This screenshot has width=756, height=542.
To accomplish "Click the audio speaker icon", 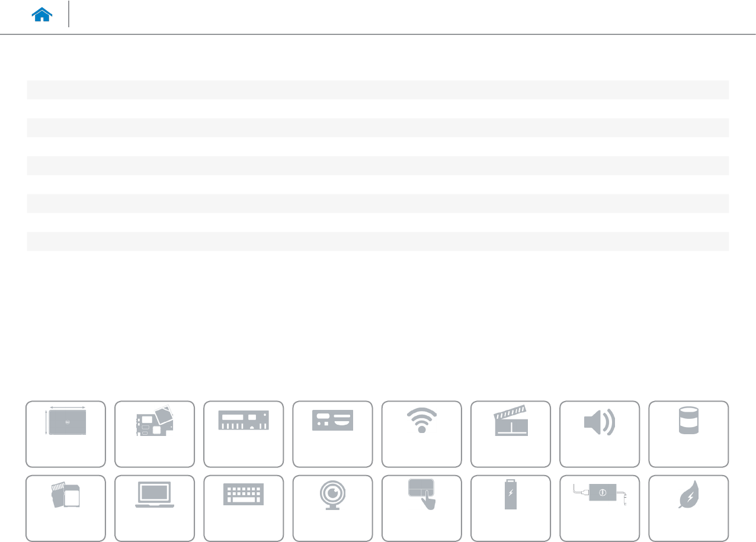I will pos(600,434).
